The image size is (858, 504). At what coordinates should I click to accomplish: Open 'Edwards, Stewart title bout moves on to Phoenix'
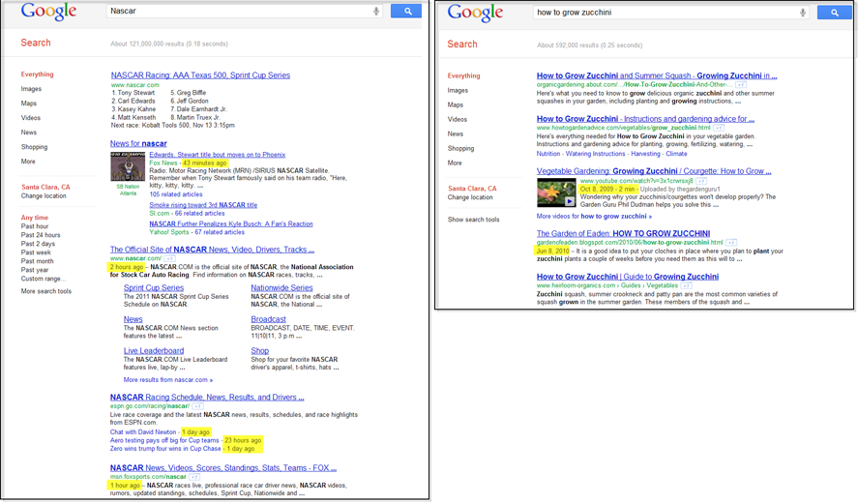[x=218, y=155]
